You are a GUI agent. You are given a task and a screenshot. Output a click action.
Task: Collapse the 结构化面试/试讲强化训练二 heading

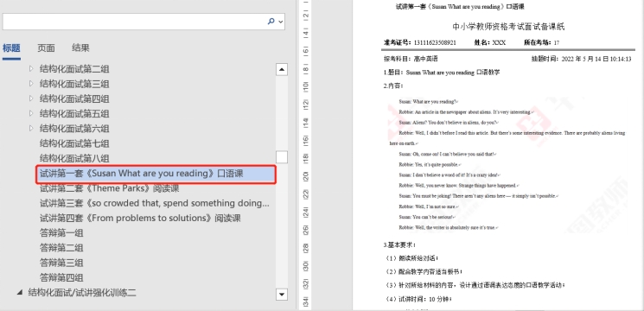[x=19, y=293]
